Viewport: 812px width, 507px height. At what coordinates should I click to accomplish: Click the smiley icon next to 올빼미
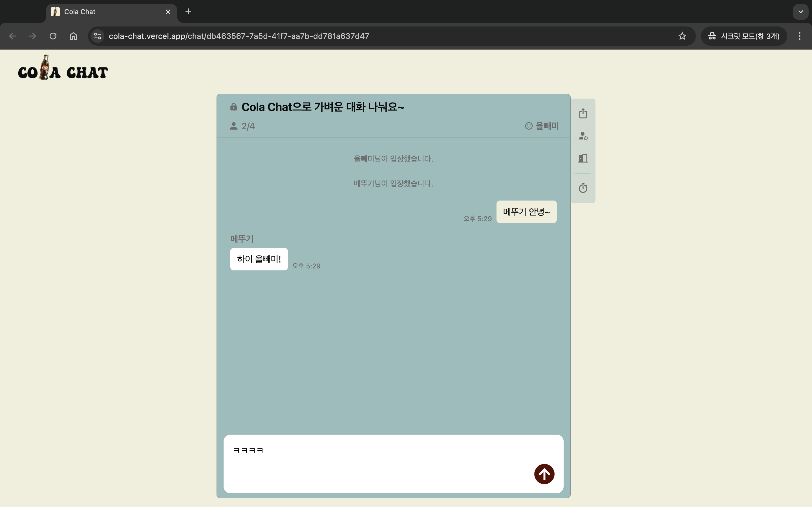(x=528, y=126)
